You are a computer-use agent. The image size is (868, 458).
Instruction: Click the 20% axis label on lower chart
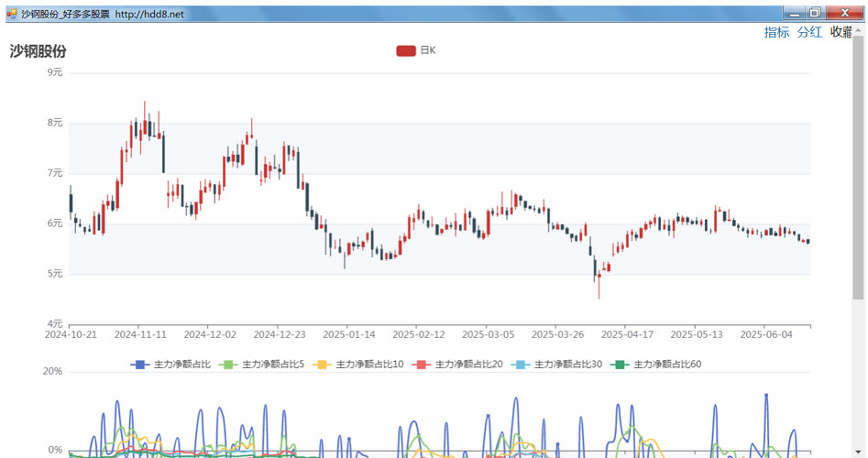click(x=52, y=371)
